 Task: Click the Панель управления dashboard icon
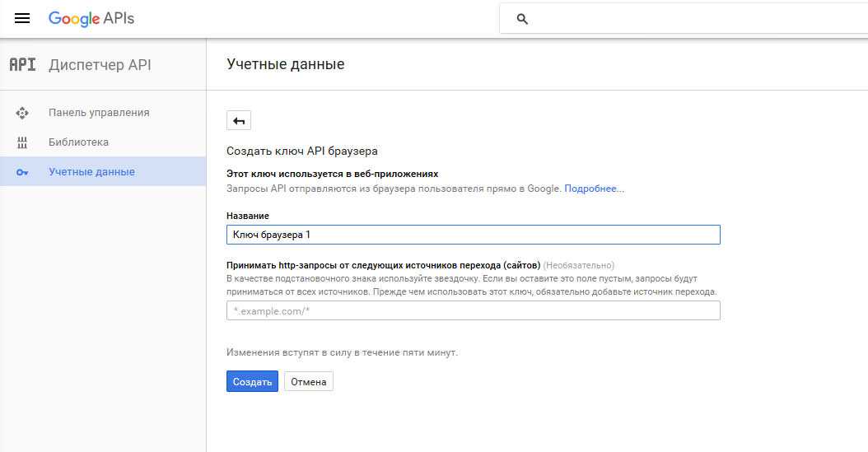(x=22, y=113)
